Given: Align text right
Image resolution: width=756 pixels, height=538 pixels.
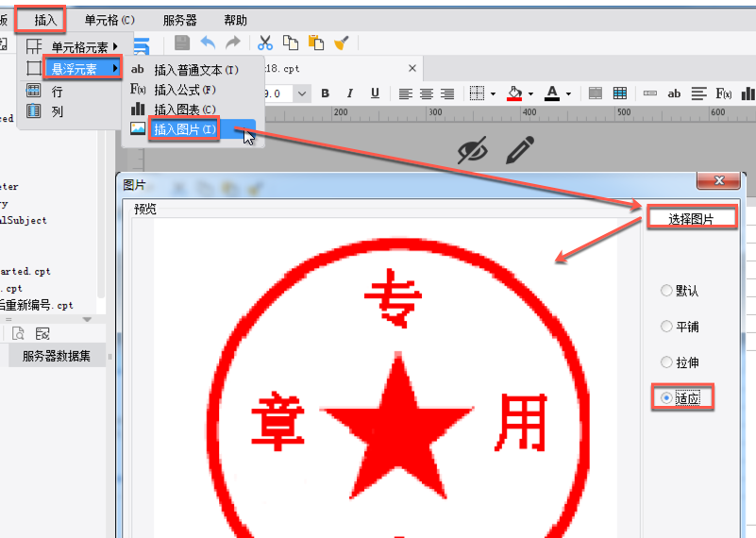Looking at the screenshot, I should point(447,93).
